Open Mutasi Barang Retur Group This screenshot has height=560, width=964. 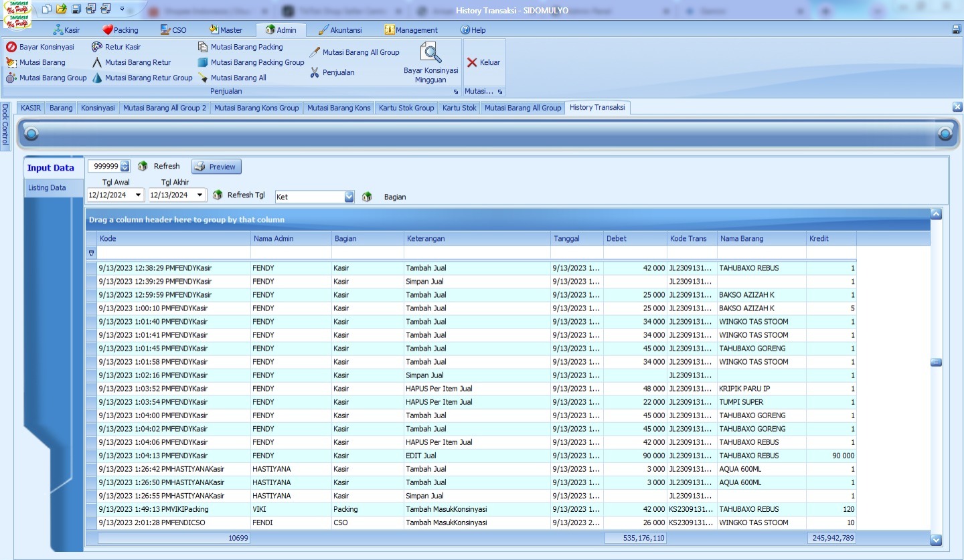coord(148,78)
